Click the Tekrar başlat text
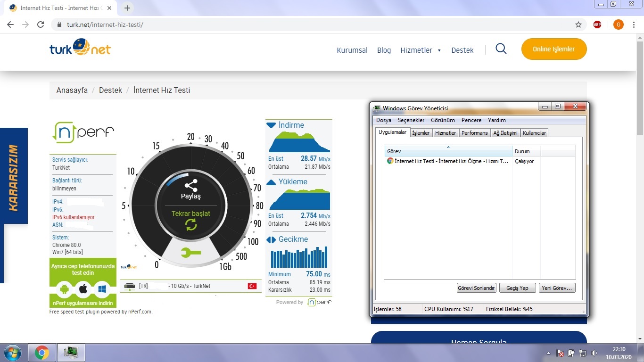 coord(191,214)
